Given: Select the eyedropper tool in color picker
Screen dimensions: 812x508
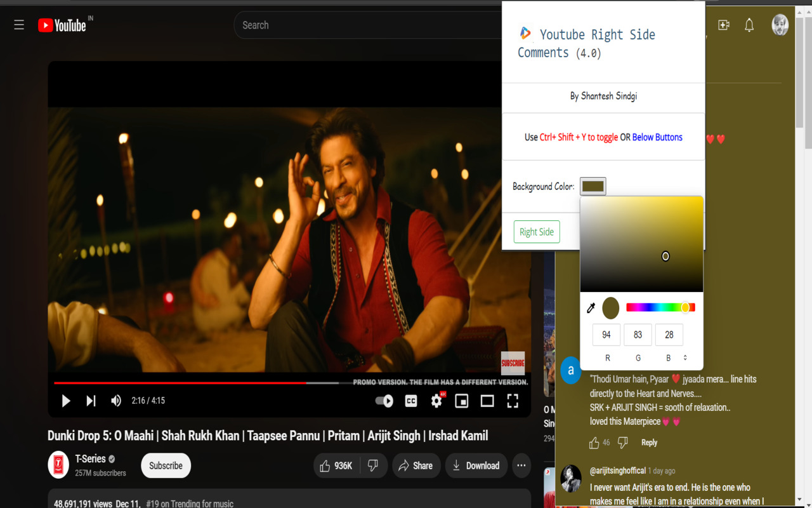Looking at the screenshot, I should [x=591, y=308].
